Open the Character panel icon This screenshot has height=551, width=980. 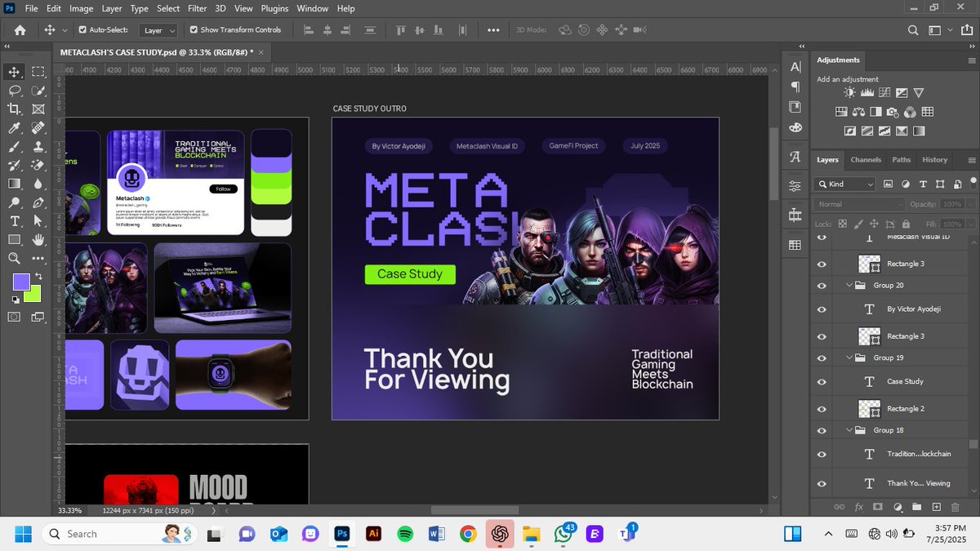click(x=795, y=67)
